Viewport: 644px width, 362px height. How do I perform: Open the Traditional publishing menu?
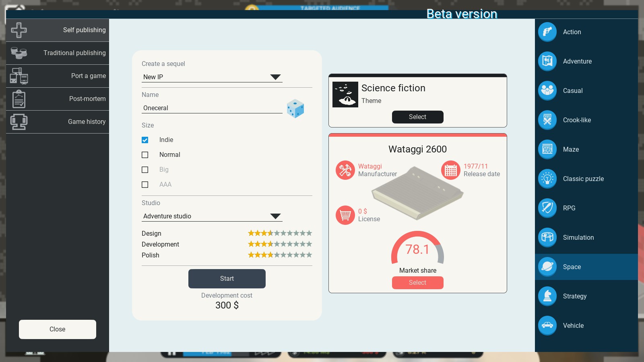pos(58,53)
